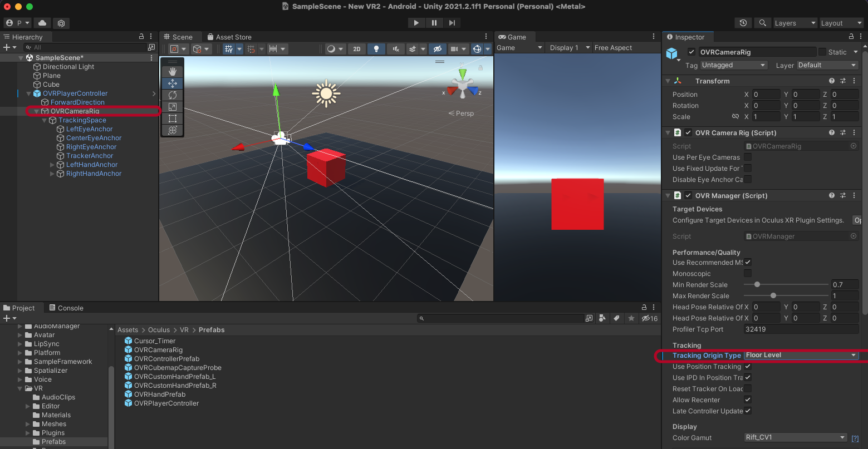
Task: Toggle scene lighting lightbulb icon
Action: [x=376, y=49]
